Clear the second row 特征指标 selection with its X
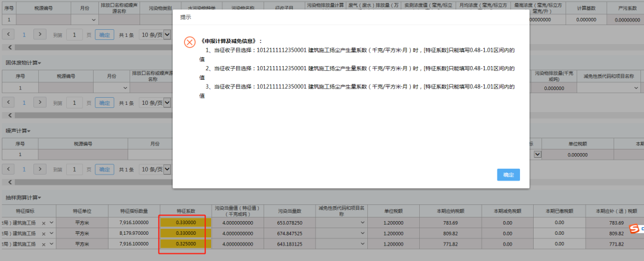 point(44,234)
